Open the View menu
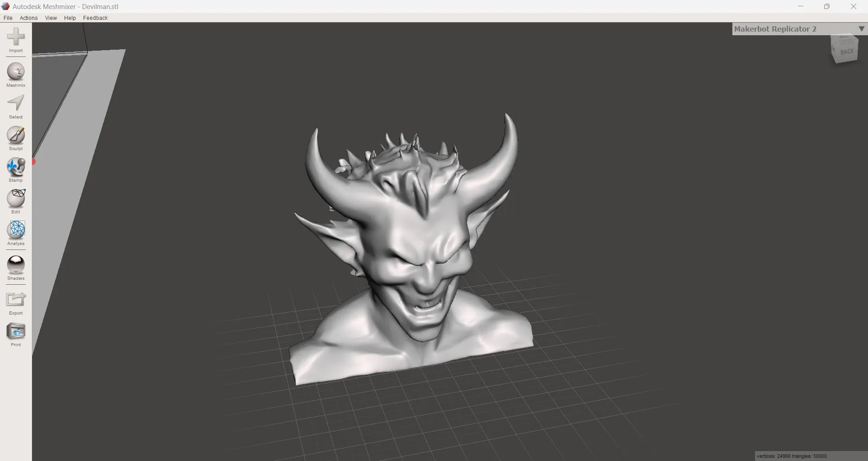Image resolution: width=868 pixels, height=461 pixels. 51,18
